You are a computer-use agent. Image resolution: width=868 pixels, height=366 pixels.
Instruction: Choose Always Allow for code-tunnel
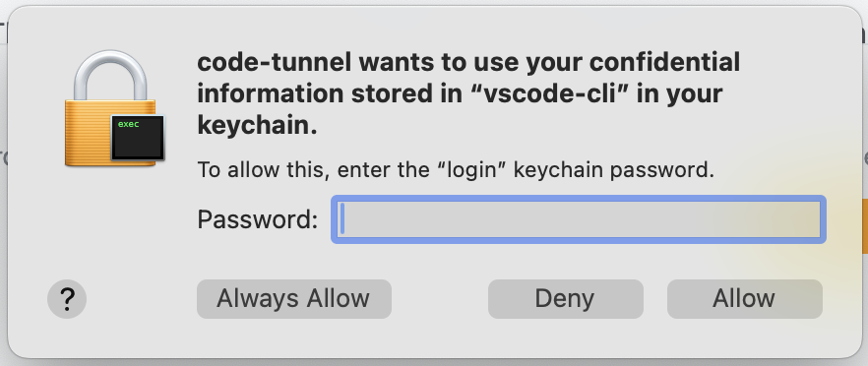click(x=294, y=299)
